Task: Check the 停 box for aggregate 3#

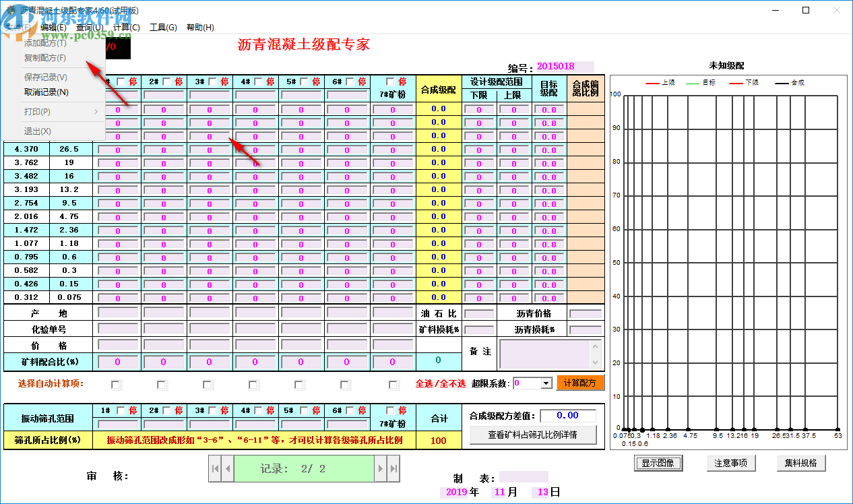Action: click(212, 81)
